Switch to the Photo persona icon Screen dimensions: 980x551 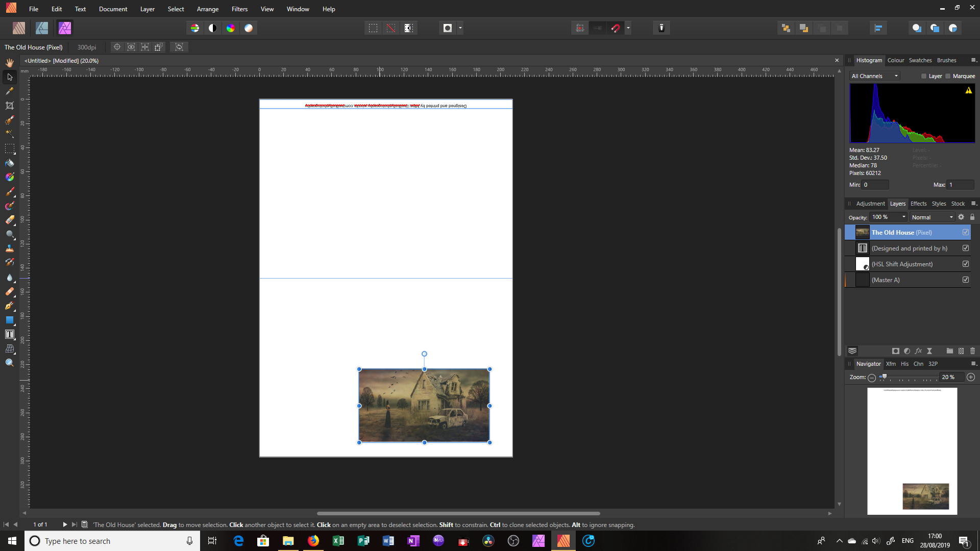pyautogui.click(x=65, y=28)
